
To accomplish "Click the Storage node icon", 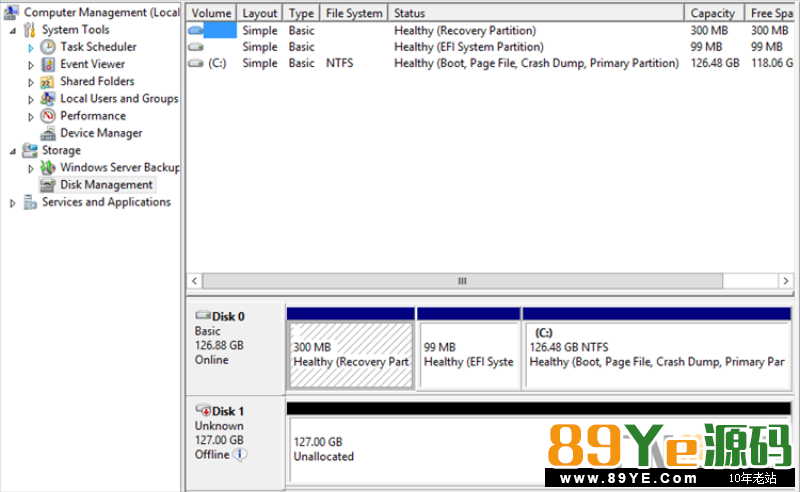I will (x=30, y=151).
